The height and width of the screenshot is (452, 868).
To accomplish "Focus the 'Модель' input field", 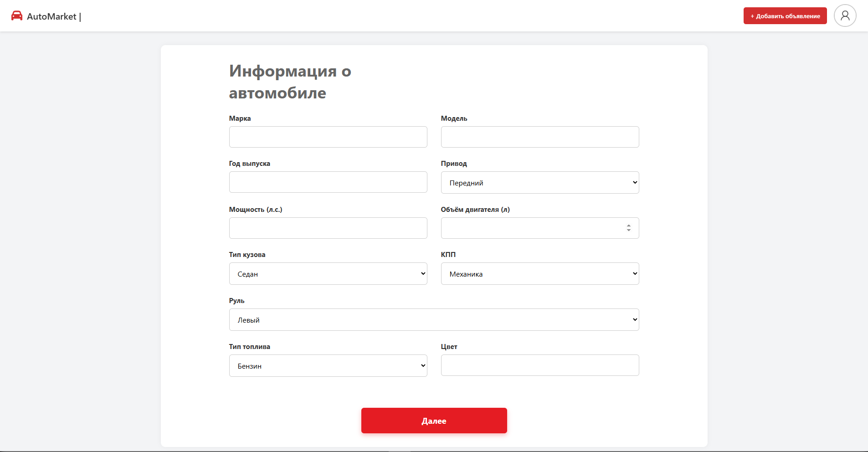I will tap(539, 137).
